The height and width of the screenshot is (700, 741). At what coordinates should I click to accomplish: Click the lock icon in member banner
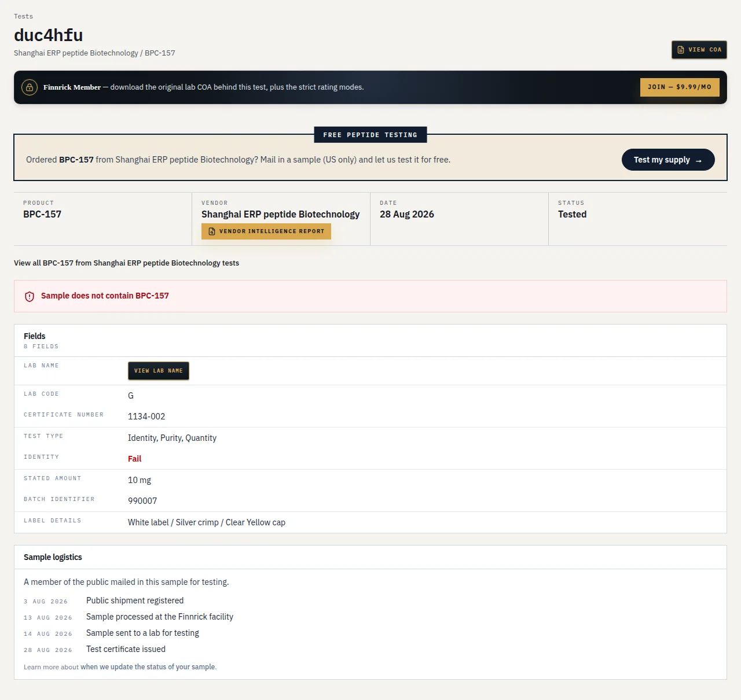click(30, 87)
